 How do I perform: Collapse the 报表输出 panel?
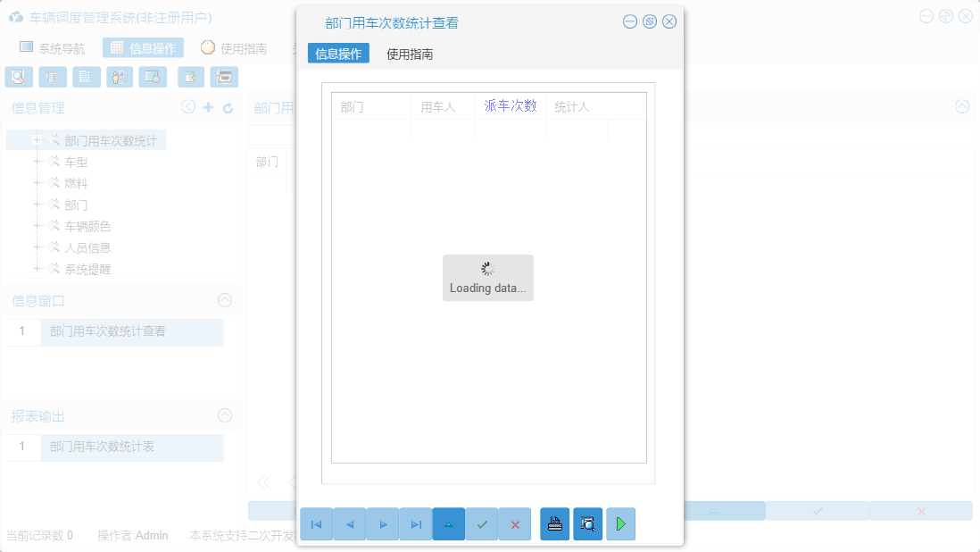(x=224, y=414)
